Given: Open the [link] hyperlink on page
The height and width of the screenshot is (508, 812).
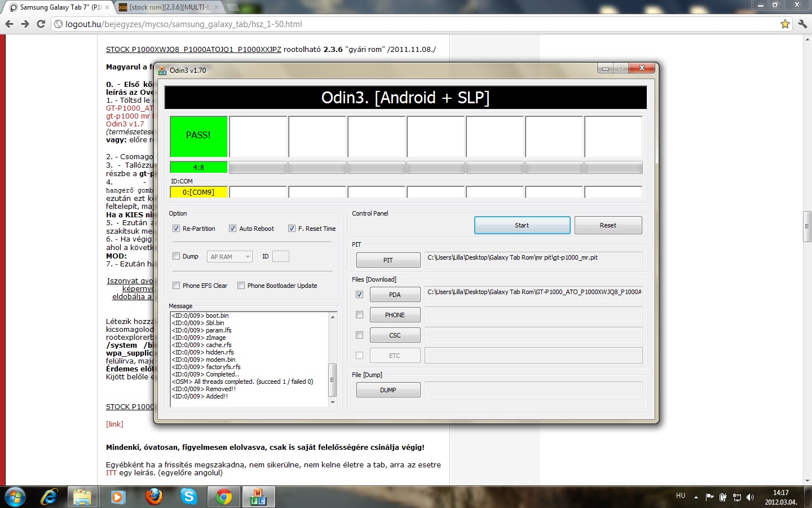Looking at the screenshot, I should point(114,424).
